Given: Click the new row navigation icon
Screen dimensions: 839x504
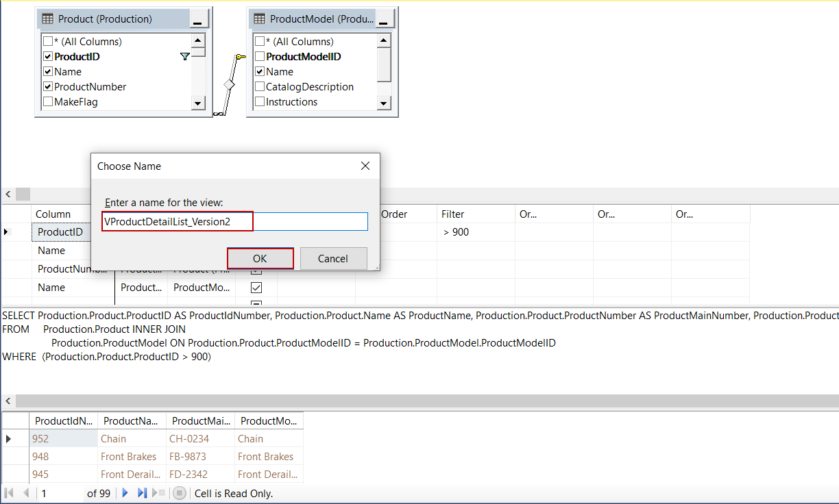Looking at the screenshot, I should click(158, 493).
